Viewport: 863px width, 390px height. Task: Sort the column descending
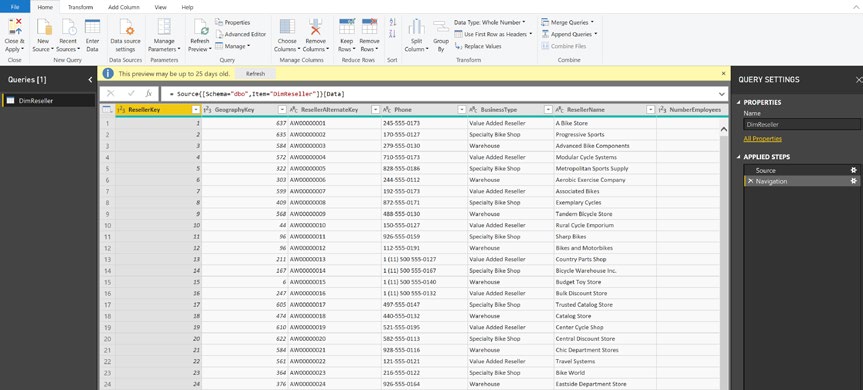[x=392, y=34]
